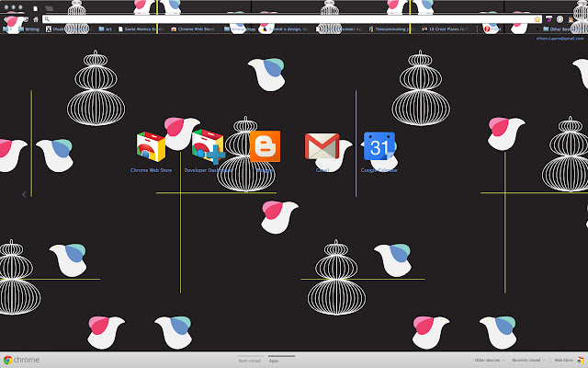The image size is (588, 368).
Task: Click the Home button in toolbar
Action: [x=36, y=19]
